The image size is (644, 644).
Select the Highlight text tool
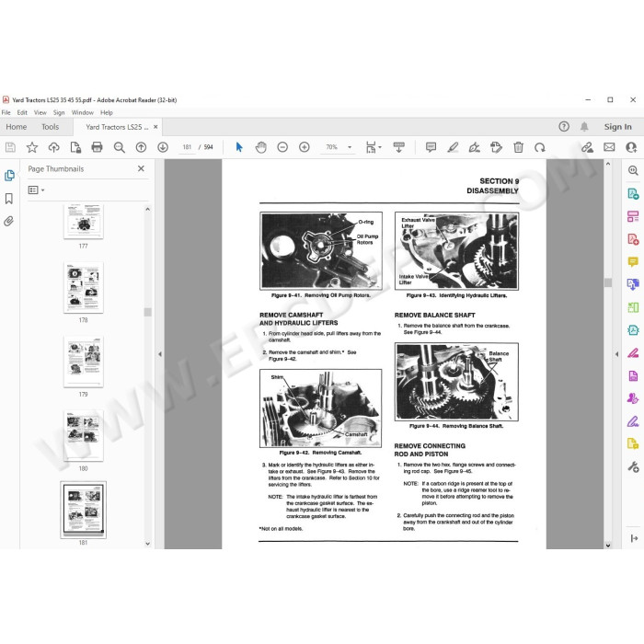pos(453,147)
